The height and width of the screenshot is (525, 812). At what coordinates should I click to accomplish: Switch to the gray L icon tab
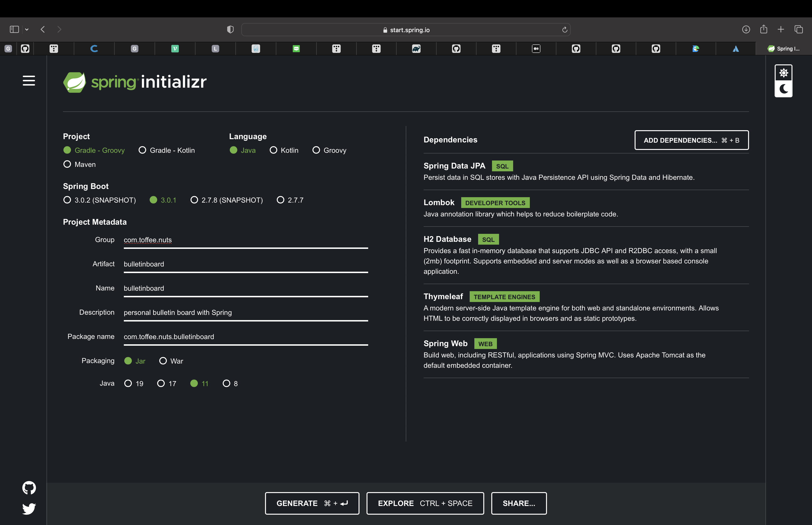pyautogui.click(x=215, y=49)
